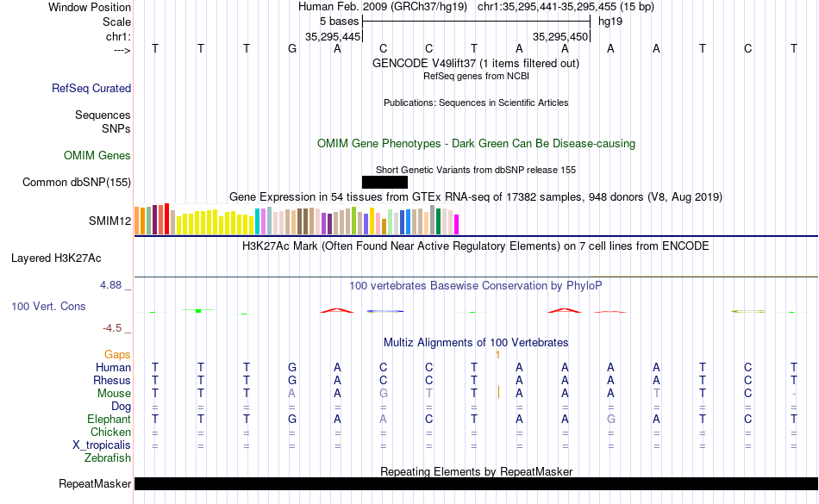The width and height of the screenshot is (819, 504).
Task: Open the Layered H3K27Ac track label
Action: (56, 258)
